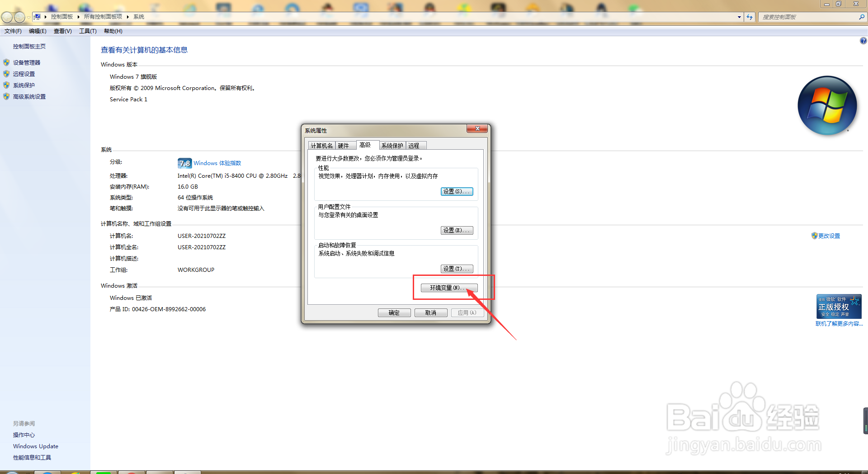Select the 16.0 GB memory value
868x474 pixels.
pos(188,186)
